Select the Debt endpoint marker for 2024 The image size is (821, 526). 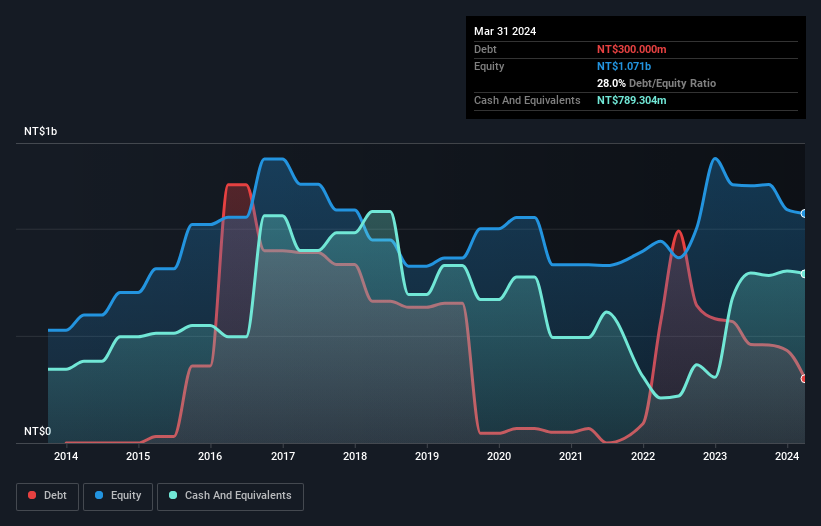(x=804, y=378)
